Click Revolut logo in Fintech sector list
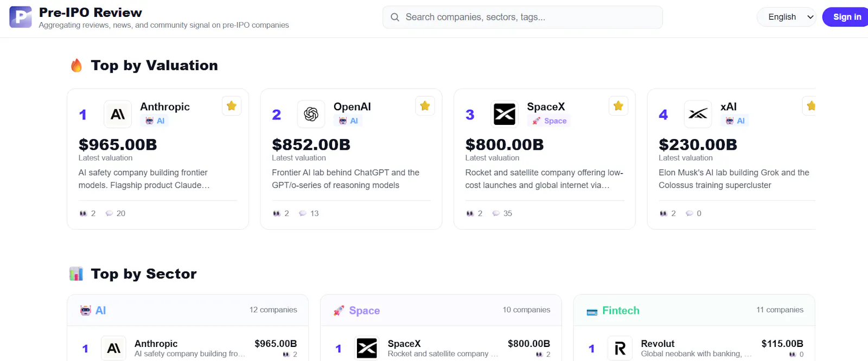868x361 pixels. (620, 349)
